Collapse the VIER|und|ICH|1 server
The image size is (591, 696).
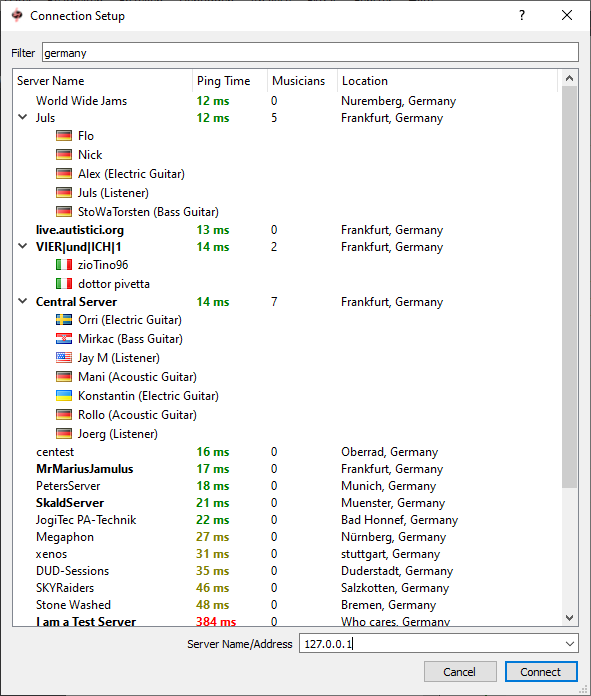(23, 246)
